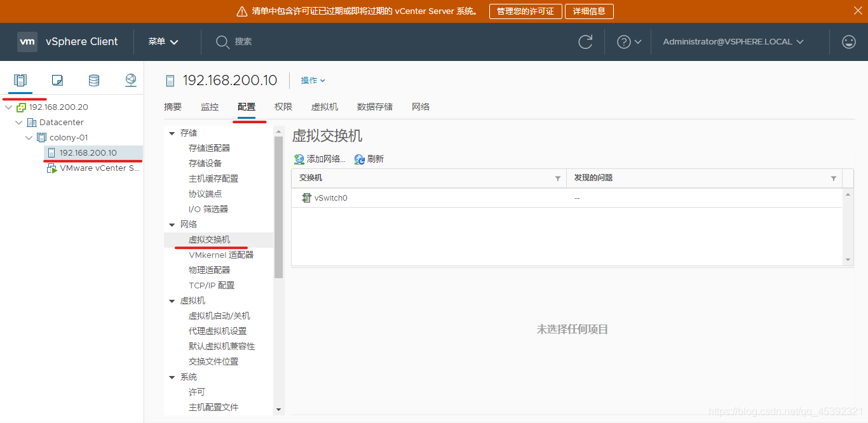Click host icon beside 192.168.200.10 title
868x423 pixels.
tap(170, 81)
